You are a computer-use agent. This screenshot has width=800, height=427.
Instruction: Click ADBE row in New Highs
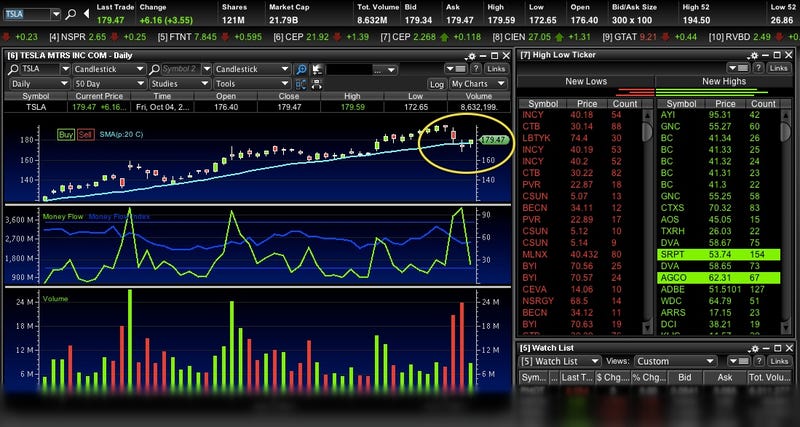point(718,290)
